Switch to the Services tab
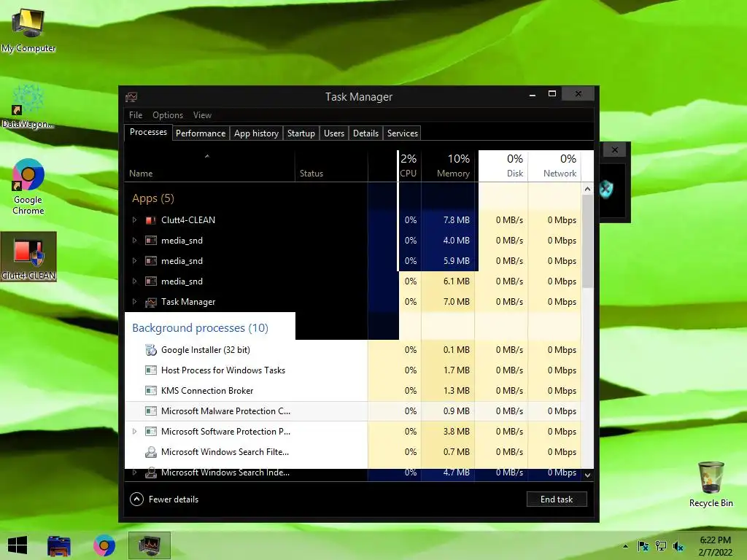747x560 pixels. [x=403, y=133]
